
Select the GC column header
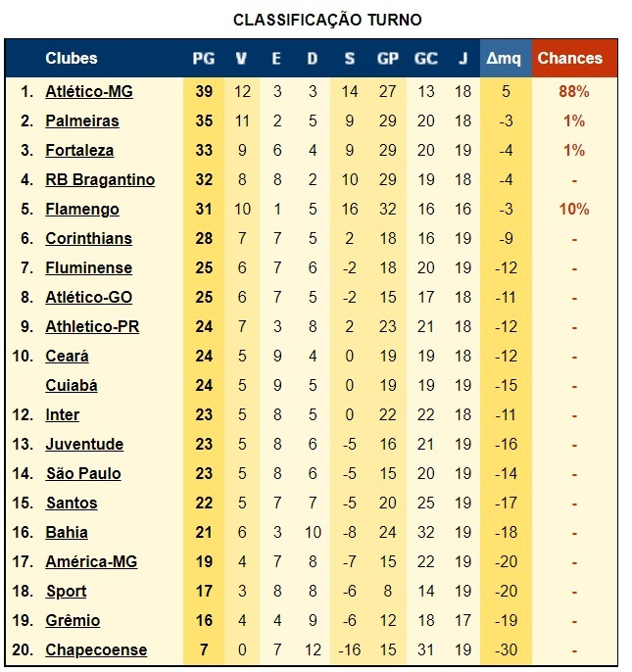[x=426, y=59]
